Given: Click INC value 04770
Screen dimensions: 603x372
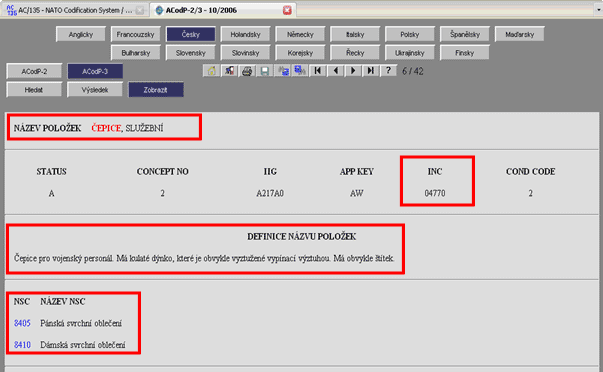Looking at the screenshot, I should pos(435,193).
